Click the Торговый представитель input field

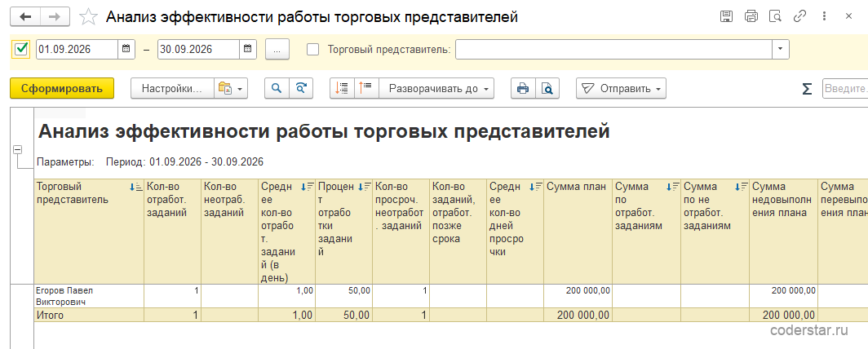tap(614, 49)
